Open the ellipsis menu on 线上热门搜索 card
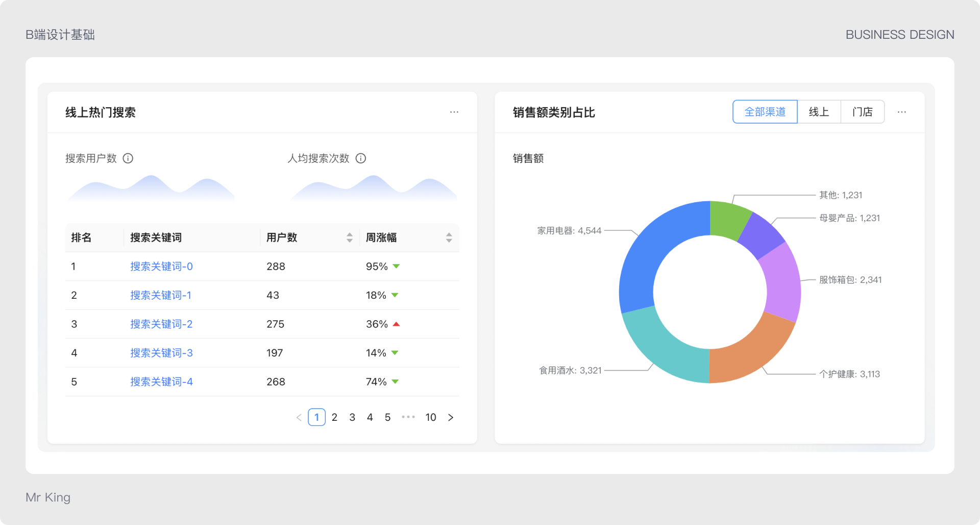This screenshot has width=980, height=525. 454,112
